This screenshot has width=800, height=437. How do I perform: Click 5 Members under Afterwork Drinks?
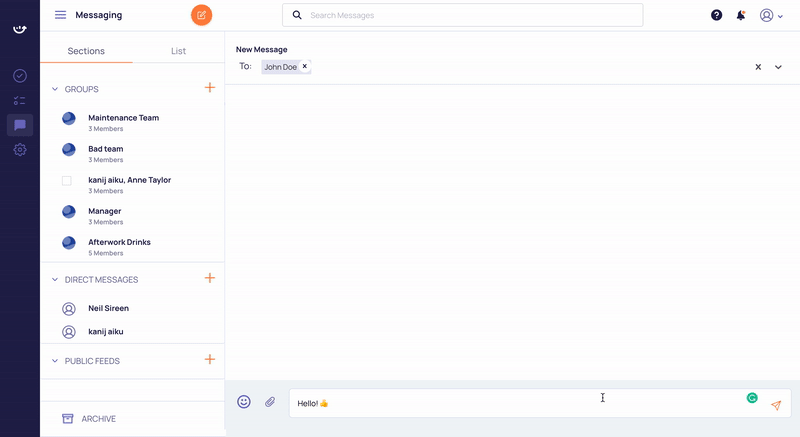click(106, 253)
